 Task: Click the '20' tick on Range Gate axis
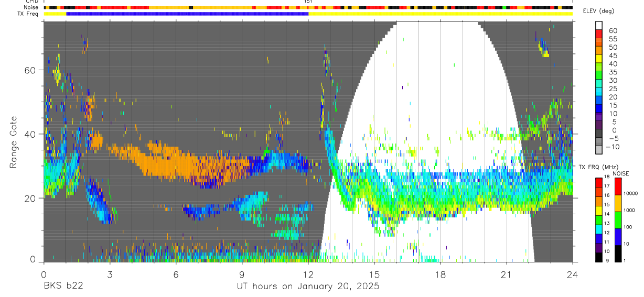pyautogui.click(x=30, y=198)
